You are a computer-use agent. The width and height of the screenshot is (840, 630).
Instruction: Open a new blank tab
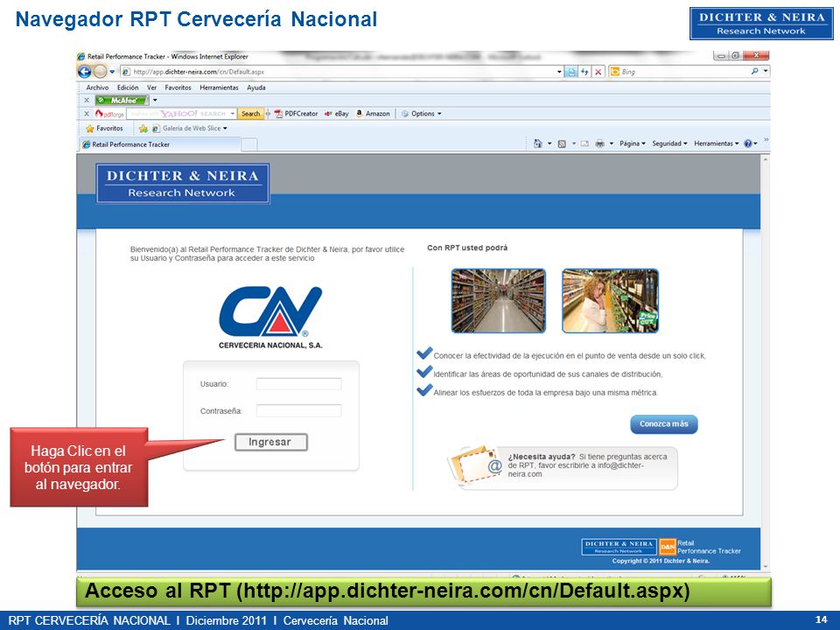tap(249, 144)
